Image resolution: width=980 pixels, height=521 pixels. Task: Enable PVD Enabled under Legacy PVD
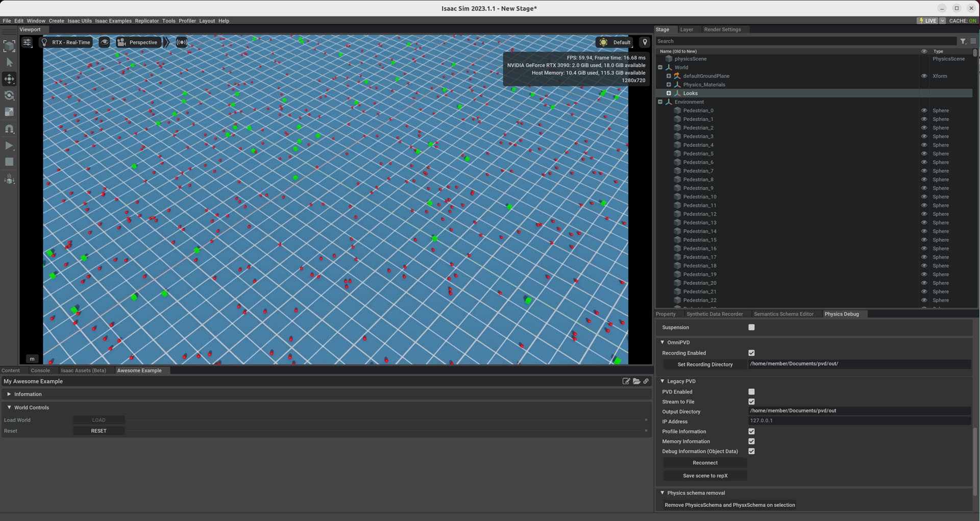click(751, 391)
